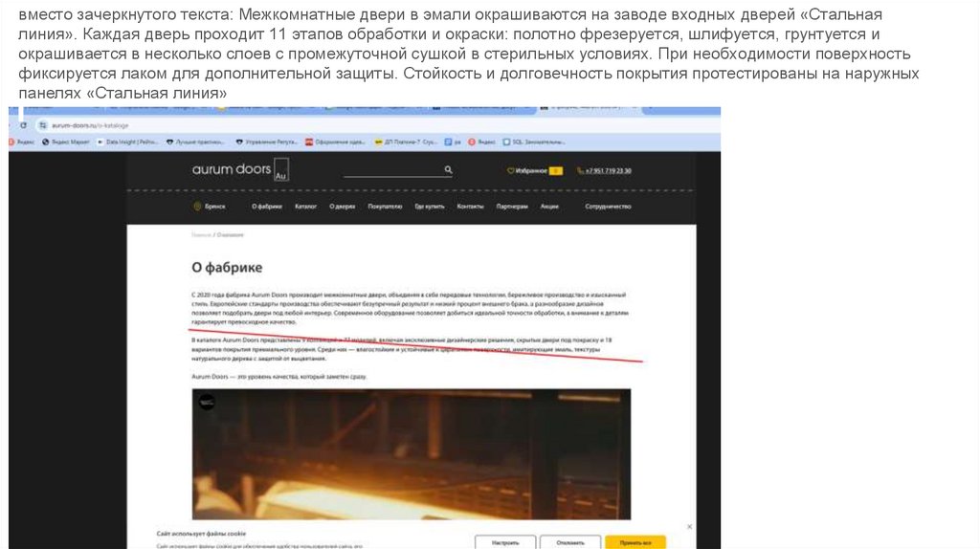Screen dimensions: 980x549
Task: Click the Главная breadcrumb link
Action: coord(201,235)
